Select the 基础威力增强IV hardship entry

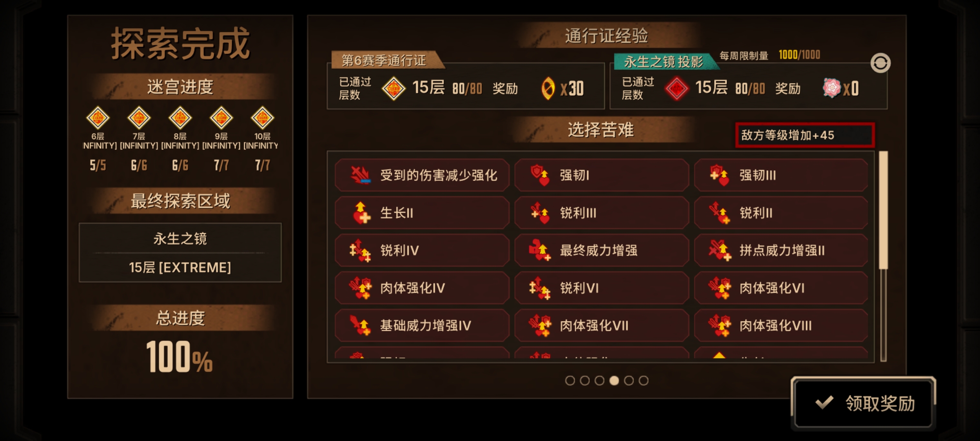pyautogui.click(x=422, y=325)
